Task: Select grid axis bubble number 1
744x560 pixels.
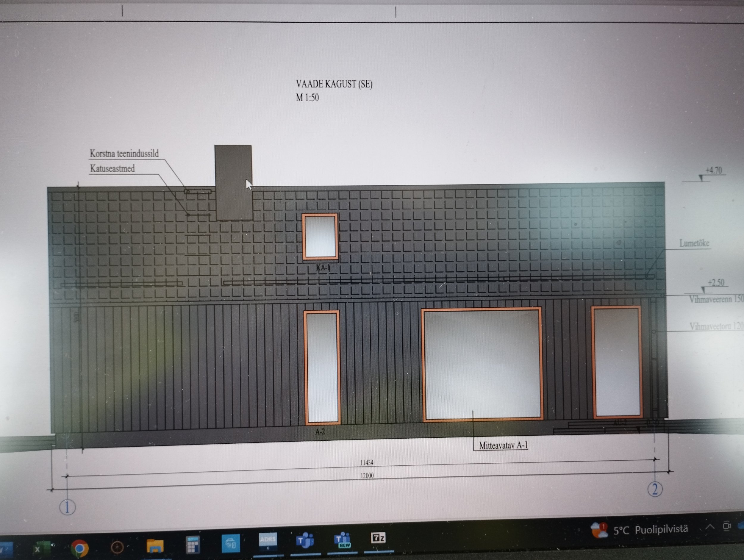Action: click(x=67, y=507)
